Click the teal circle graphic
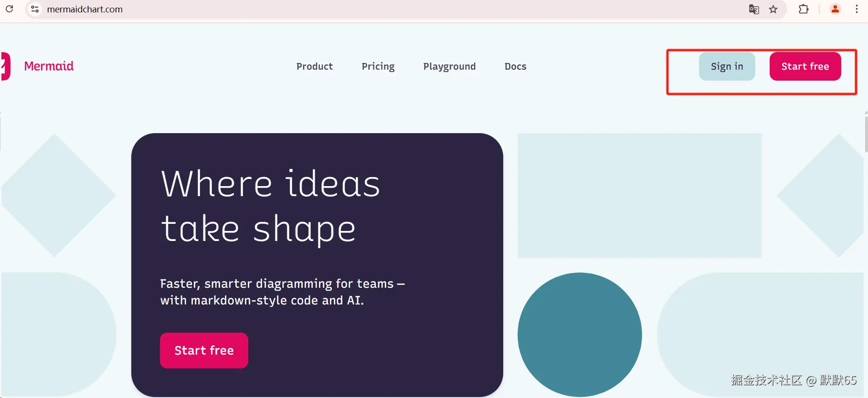Image resolution: width=868 pixels, height=398 pixels. click(580, 335)
